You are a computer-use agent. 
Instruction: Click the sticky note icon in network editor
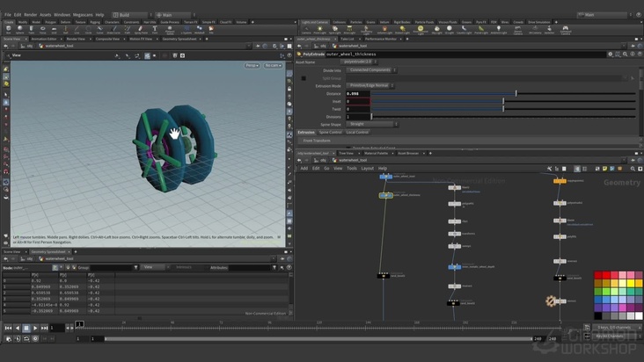pos(605,169)
